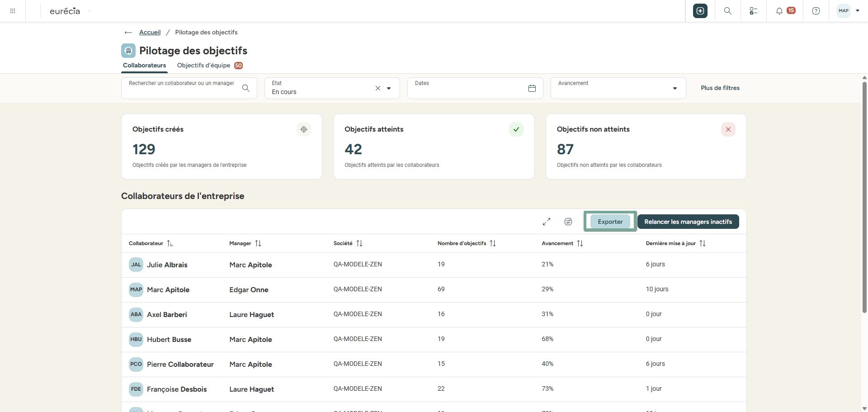Sort by the Collaborateur column icon
The width and height of the screenshot is (868, 412).
click(x=170, y=243)
